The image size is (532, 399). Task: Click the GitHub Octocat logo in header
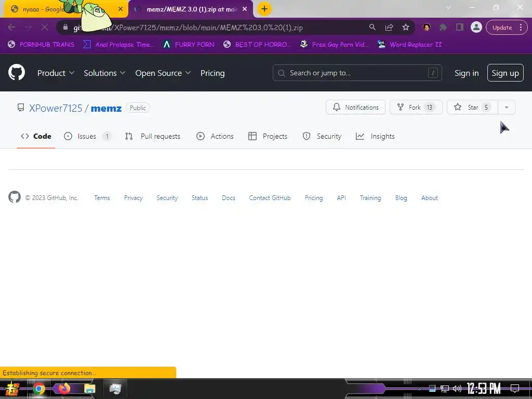[16, 72]
